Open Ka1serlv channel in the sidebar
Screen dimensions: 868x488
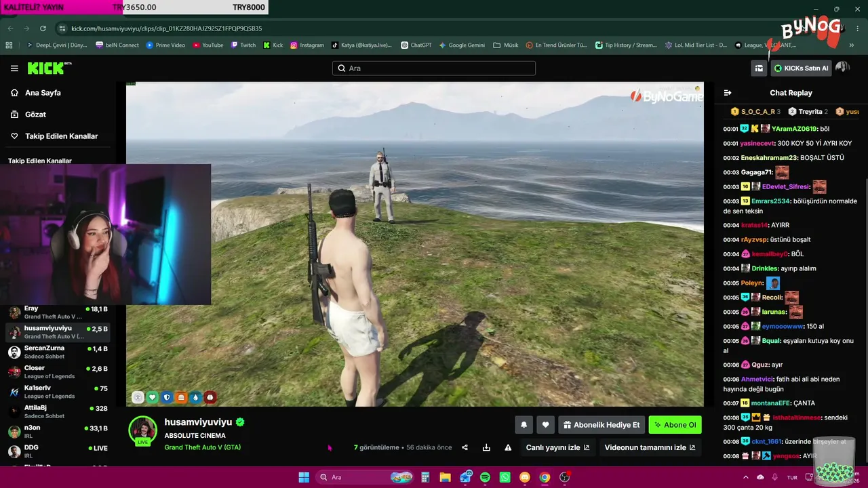58,392
